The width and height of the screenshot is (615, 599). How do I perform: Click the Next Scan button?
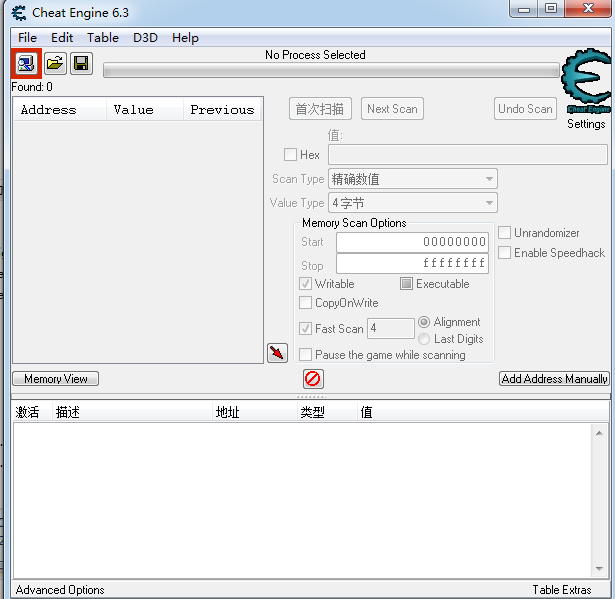pos(392,109)
